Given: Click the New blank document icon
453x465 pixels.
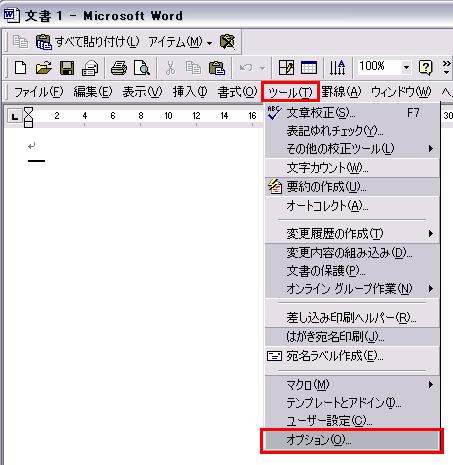Looking at the screenshot, I should (x=21, y=68).
